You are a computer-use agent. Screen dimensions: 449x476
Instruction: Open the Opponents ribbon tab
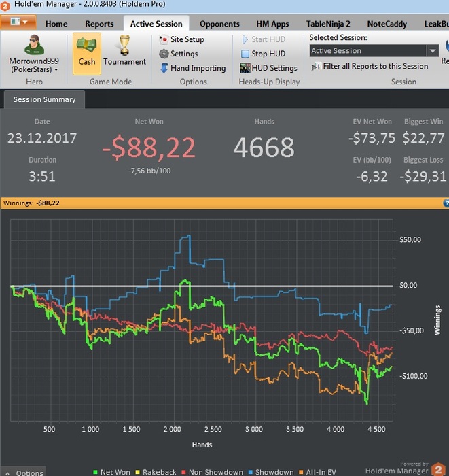219,24
